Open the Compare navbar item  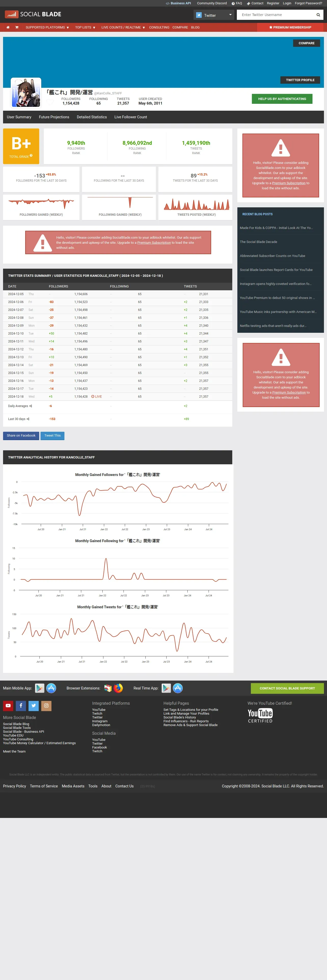[x=180, y=27]
